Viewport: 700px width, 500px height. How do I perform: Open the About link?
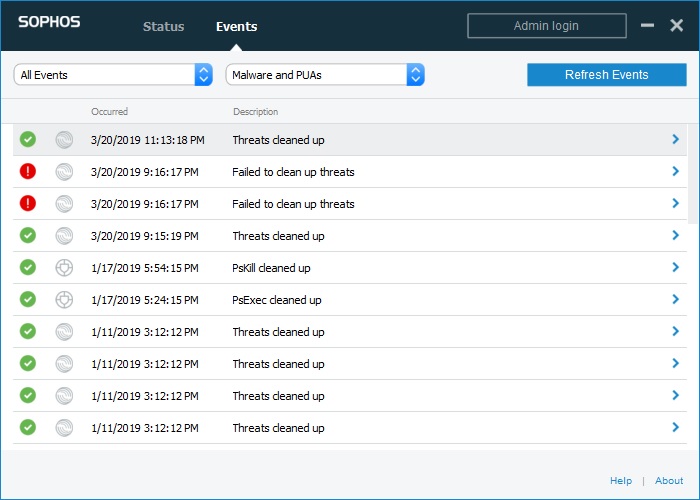pyautogui.click(x=669, y=481)
